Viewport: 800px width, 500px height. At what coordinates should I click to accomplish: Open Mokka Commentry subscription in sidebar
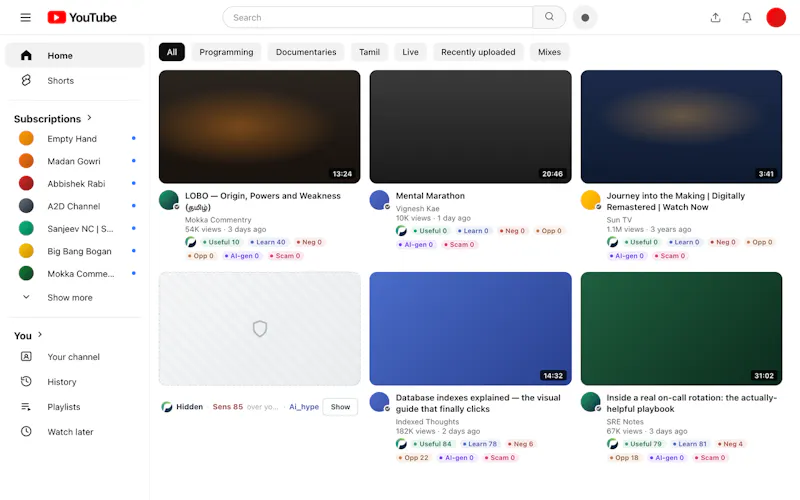tap(74, 273)
